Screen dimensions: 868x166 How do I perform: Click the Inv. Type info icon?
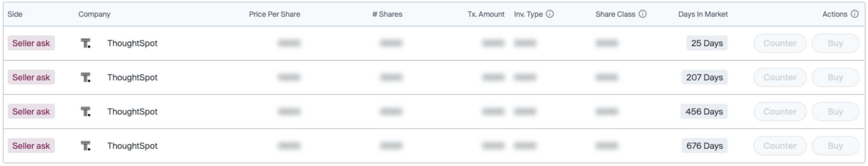pos(550,14)
